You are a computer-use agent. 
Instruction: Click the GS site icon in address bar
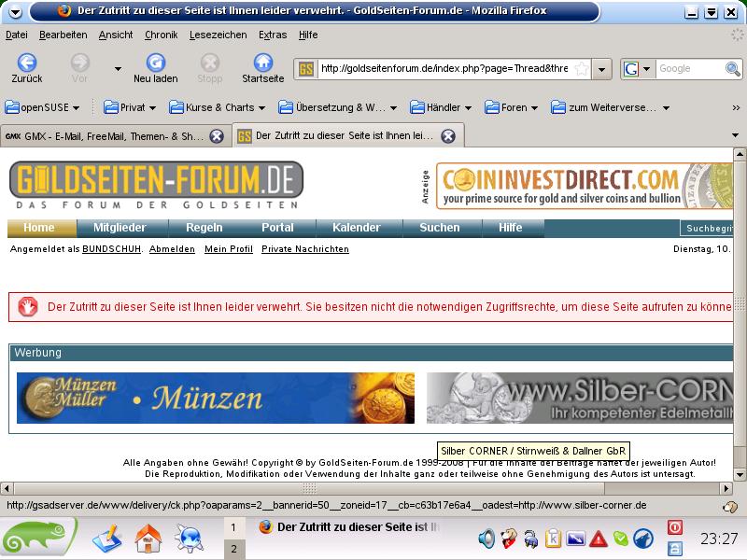click(306, 69)
